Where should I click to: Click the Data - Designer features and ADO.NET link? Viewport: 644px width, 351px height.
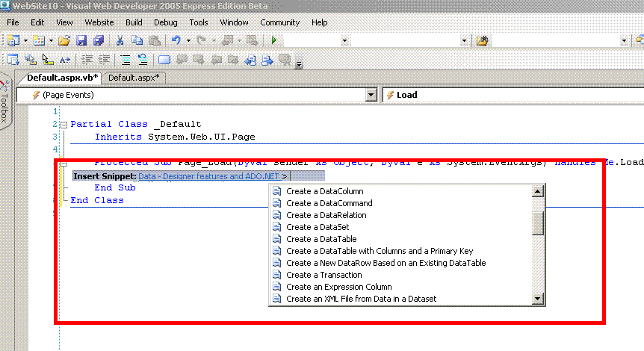(x=208, y=176)
